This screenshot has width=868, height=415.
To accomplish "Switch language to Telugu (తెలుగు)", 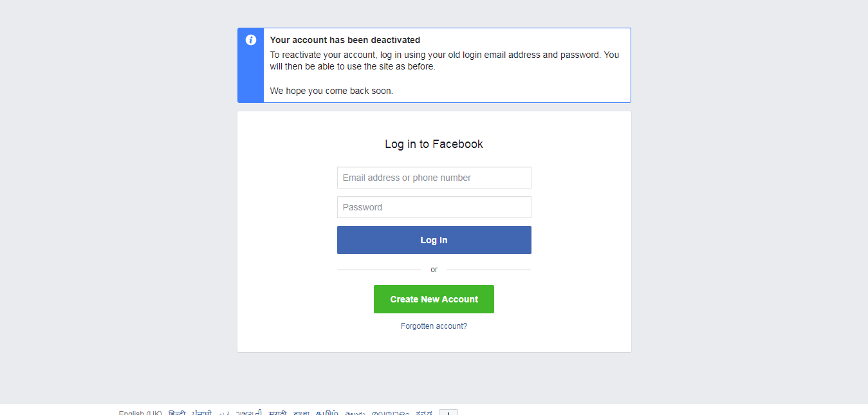I will coord(355,412).
